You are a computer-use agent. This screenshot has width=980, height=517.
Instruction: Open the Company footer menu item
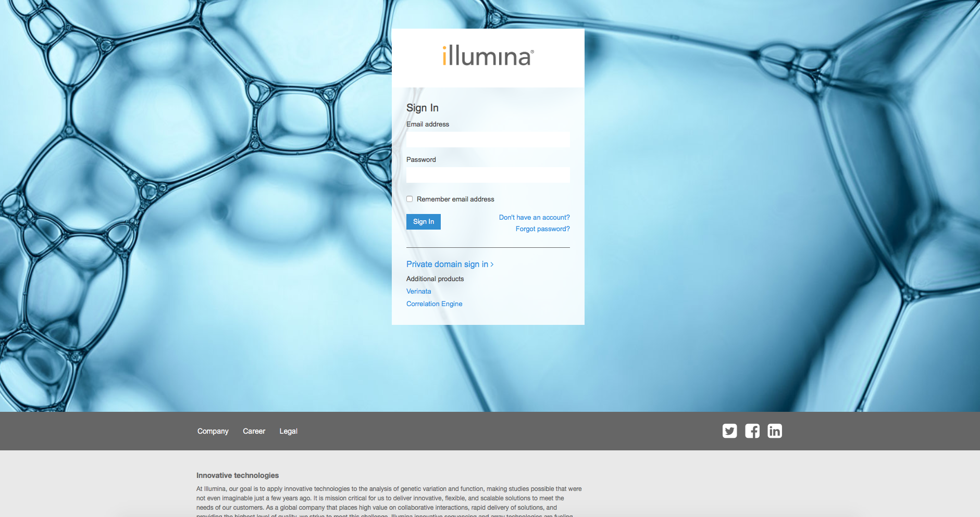pos(213,431)
